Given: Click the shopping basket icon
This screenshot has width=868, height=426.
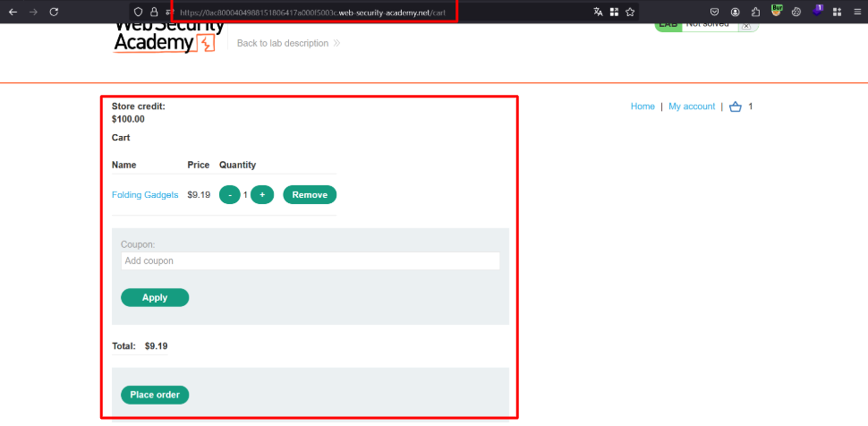Looking at the screenshot, I should (x=736, y=106).
